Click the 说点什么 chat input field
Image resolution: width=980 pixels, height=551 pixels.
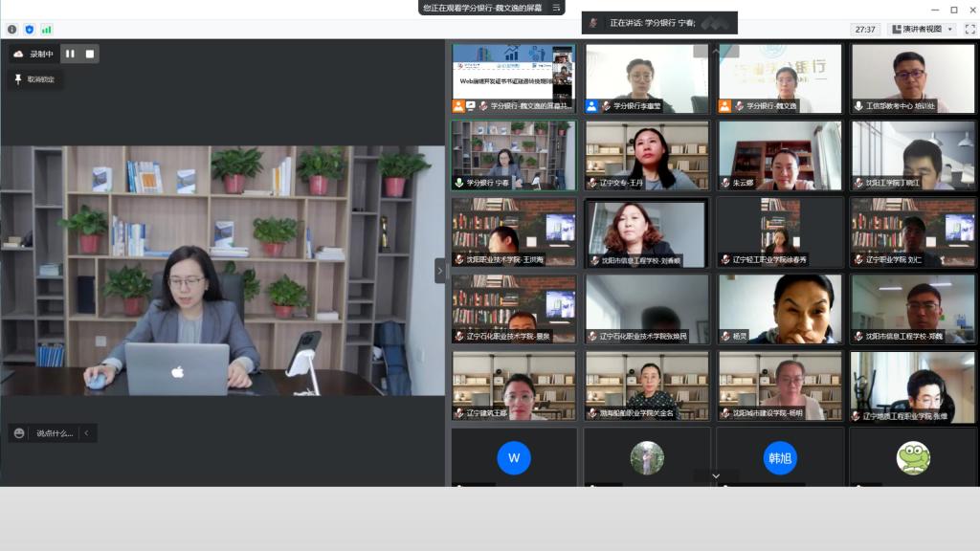click(55, 433)
